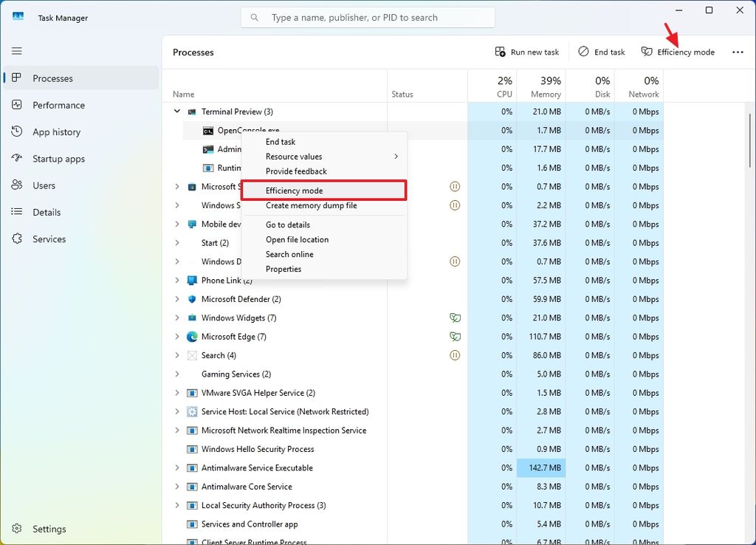Image resolution: width=756 pixels, height=545 pixels.
Task: Expand VMware SVGA Helper Service group
Action: point(177,393)
